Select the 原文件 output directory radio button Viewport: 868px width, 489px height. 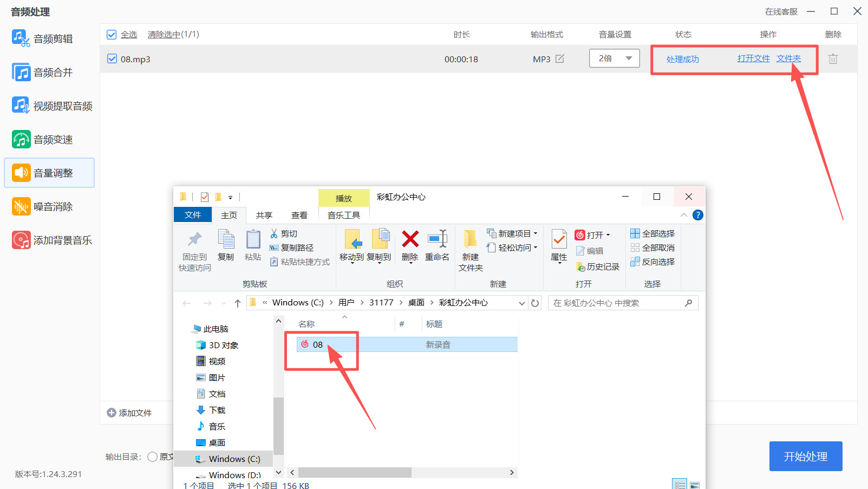(152, 457)
